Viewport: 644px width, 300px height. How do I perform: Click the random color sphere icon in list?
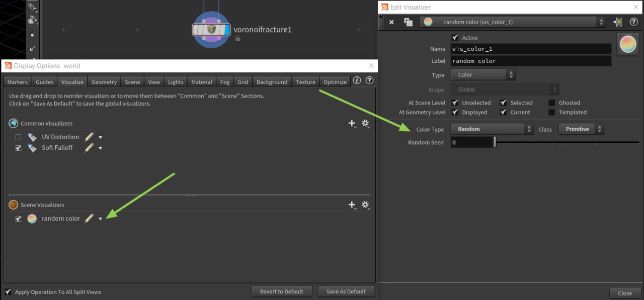32,219
